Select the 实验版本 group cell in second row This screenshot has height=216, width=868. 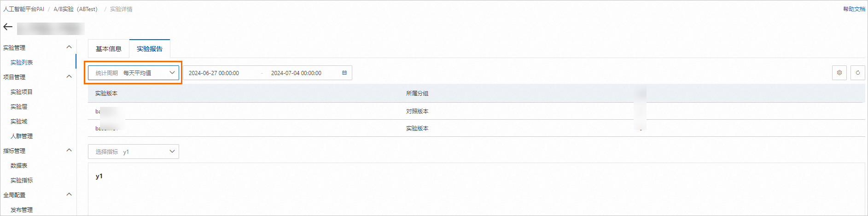coord(417,128)
